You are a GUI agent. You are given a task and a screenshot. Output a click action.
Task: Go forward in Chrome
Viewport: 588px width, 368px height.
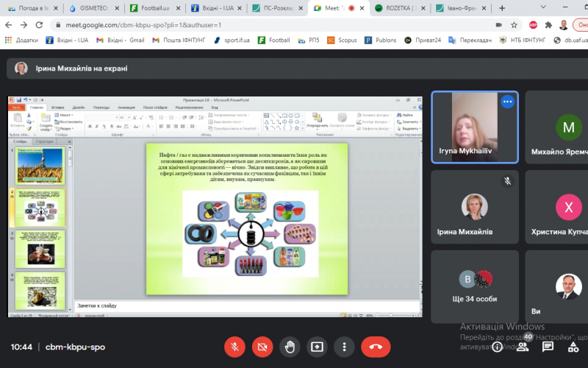click(x=24, y=25)
